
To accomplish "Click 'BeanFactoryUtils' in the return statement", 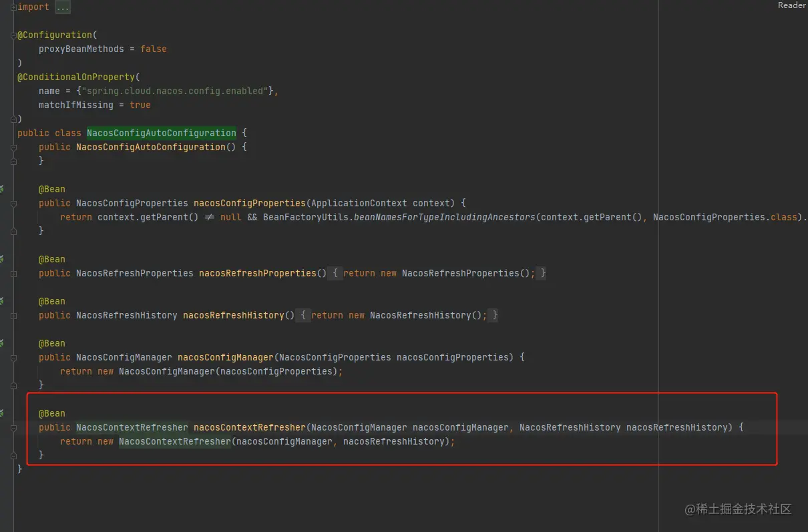I will pos(306,217).
